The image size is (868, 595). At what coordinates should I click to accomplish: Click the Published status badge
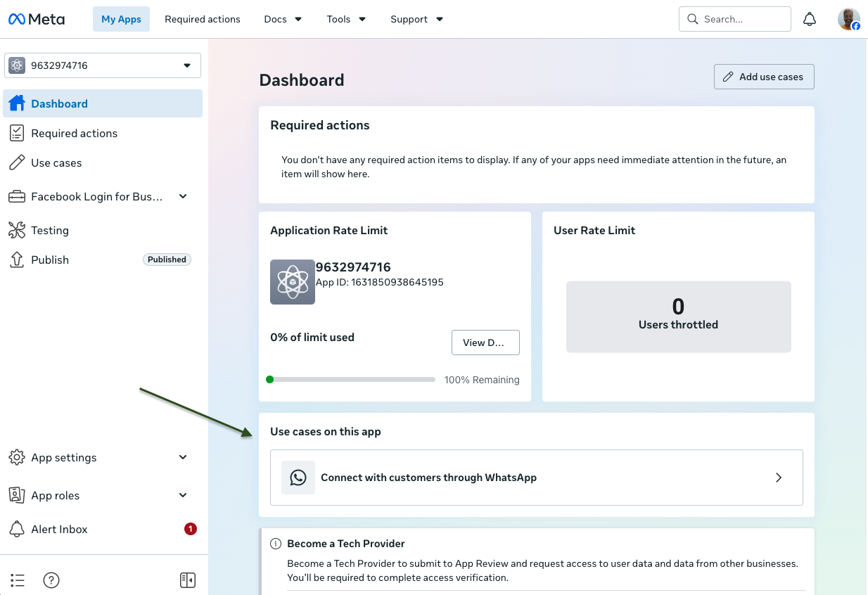167,260
